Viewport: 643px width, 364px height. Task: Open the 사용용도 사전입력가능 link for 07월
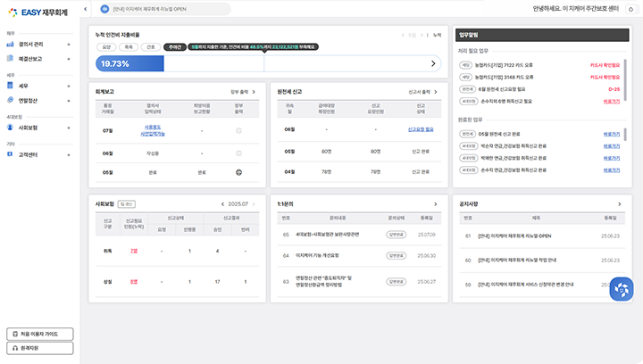click(x=153, y=130)
